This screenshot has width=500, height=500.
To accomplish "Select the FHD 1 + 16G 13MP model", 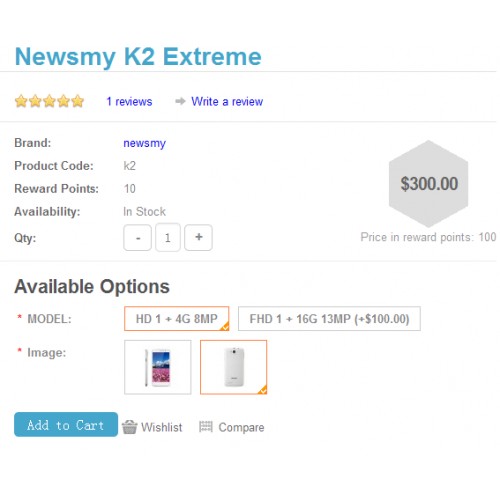I will click(329, 319).
